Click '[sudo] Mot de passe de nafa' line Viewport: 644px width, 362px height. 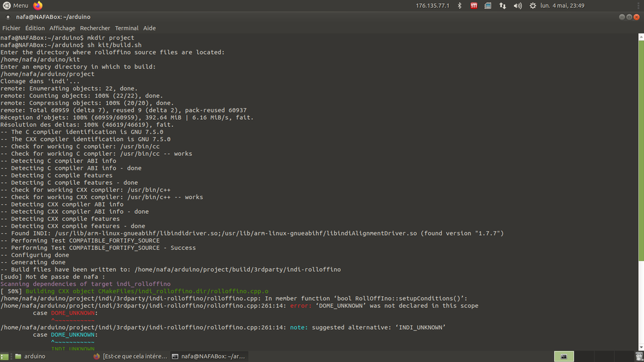[53, 276]
